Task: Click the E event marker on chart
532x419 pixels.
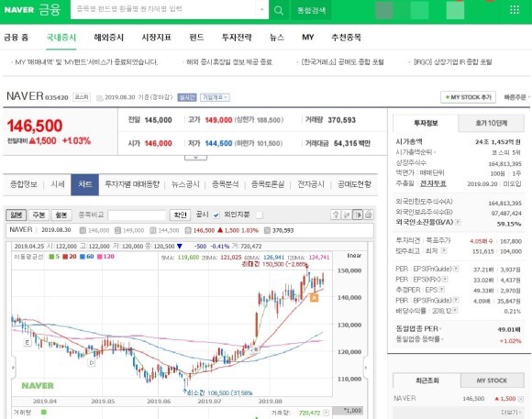Action: 28,342
